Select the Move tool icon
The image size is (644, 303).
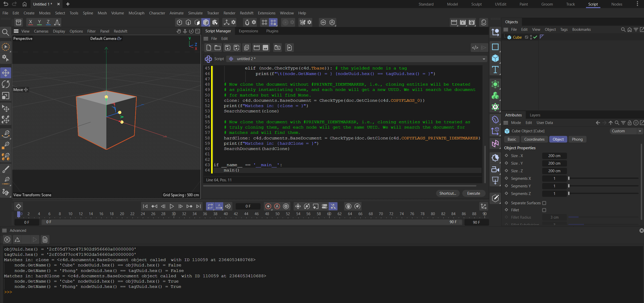click(6, 73)
